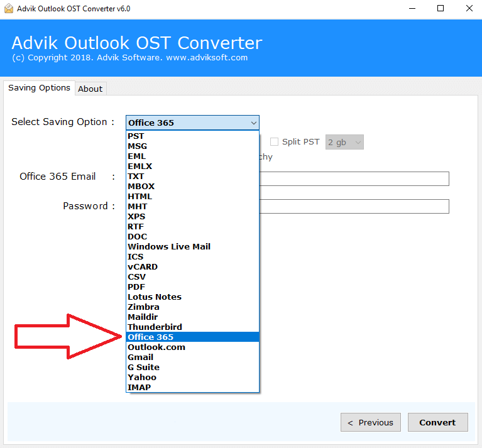Screen dimensions: 482x448
Task: Click the Office 365 Email input field
Action: pos(354,178)
